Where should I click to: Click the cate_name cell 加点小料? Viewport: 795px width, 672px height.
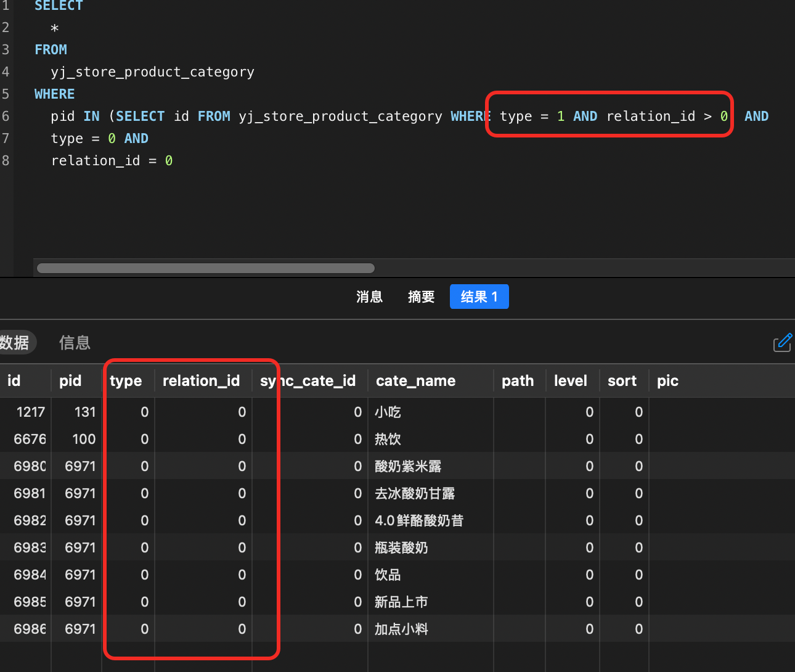[401, 629]
